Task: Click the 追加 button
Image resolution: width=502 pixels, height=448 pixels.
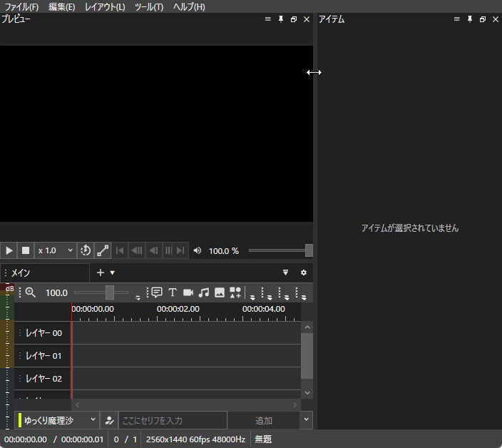Action: pyautogui.click(x=264, y=420)
